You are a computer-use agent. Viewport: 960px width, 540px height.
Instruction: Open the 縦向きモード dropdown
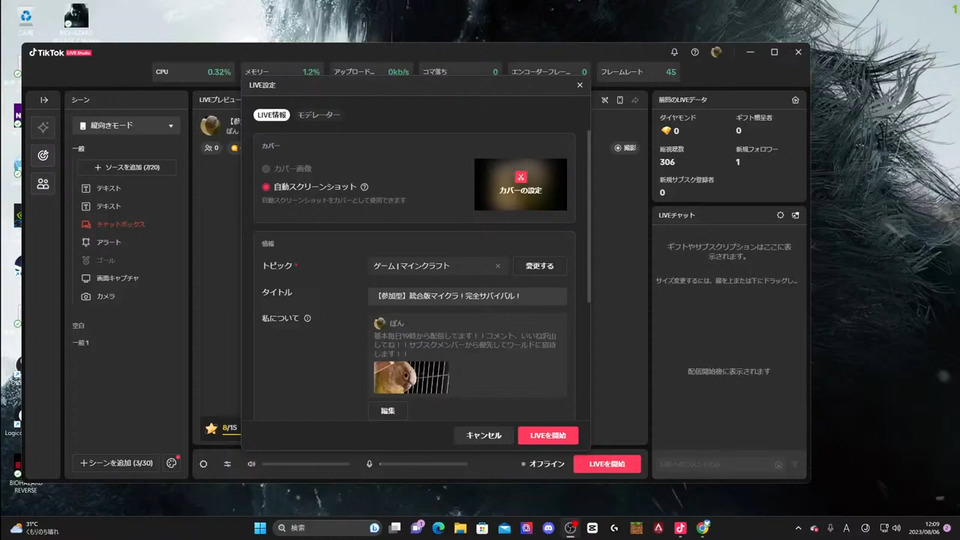pos(126,126)
